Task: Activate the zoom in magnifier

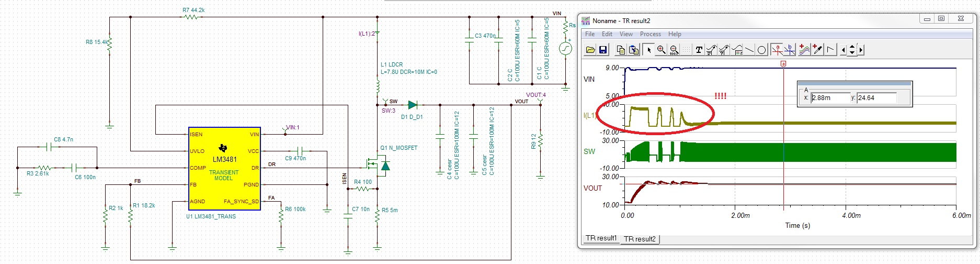Action: (x=661, y=50)
